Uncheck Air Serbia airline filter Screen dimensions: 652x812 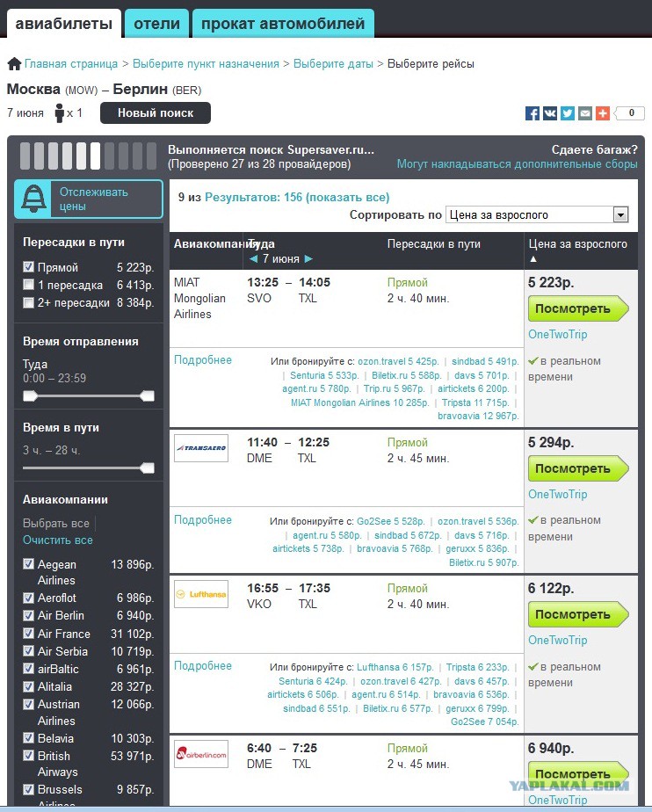coord(29,650)
